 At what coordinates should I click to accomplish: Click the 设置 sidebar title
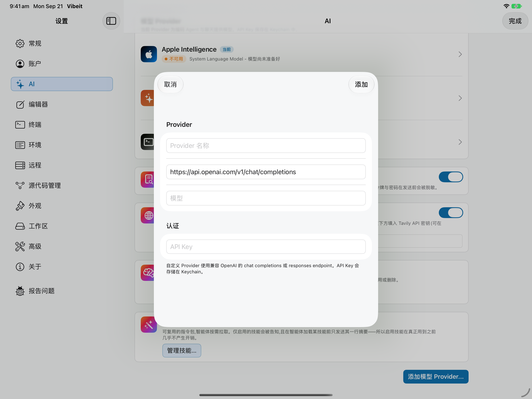61,21
